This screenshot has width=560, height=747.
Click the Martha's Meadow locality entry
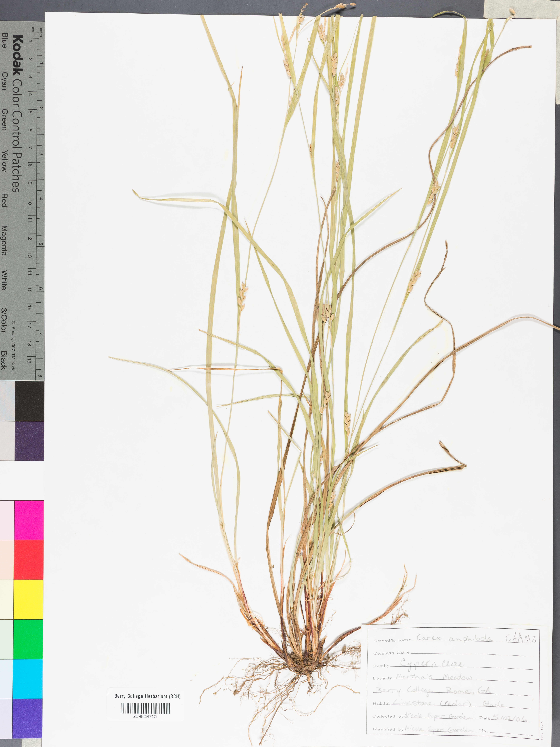point(434,677)
